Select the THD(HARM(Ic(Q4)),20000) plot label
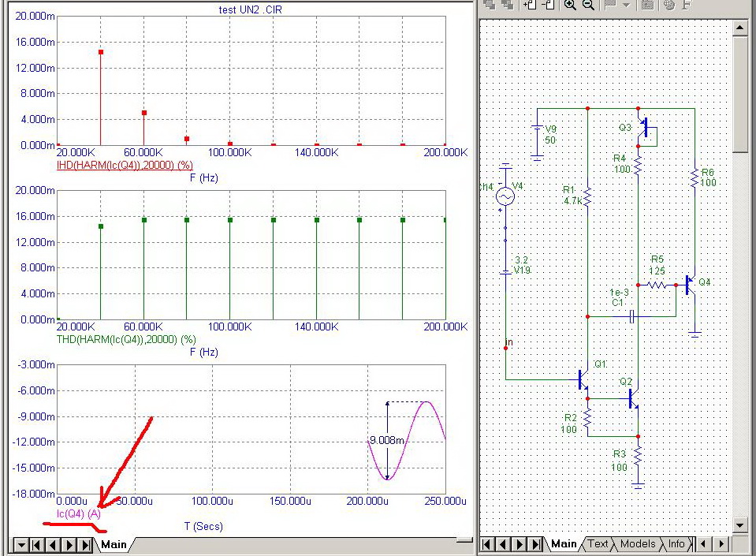 [x=126, y=339]
